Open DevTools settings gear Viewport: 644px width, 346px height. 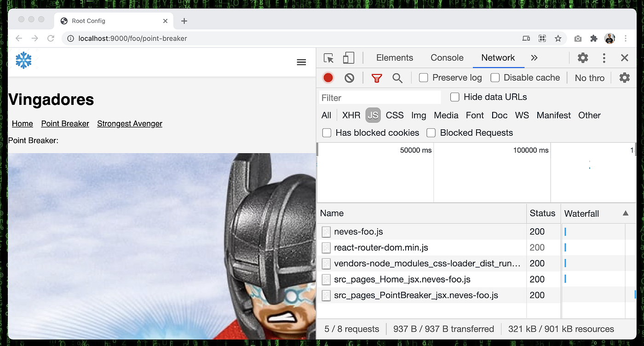tap(583, 58)
